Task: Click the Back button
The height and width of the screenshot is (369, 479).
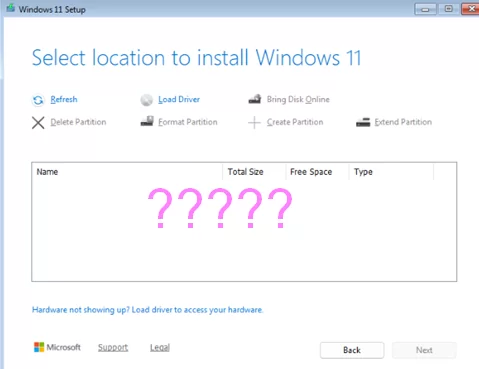Action: click(x=352, y=350)
